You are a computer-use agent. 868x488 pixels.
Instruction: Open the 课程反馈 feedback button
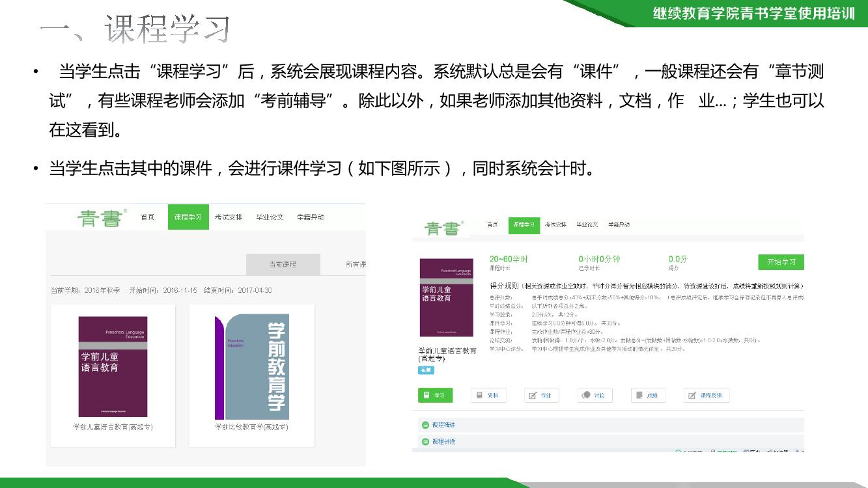pyautogui.click(x=707, y=395)
